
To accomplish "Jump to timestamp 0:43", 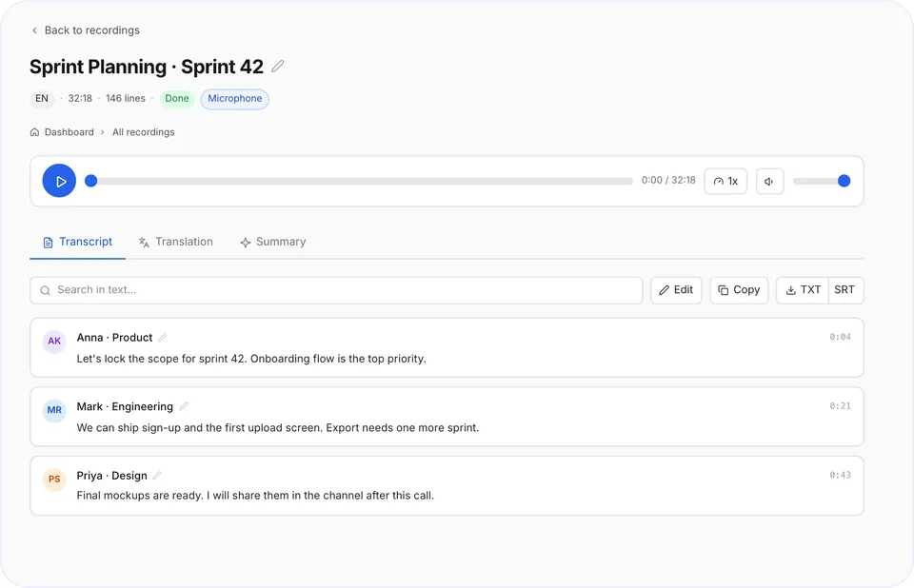I will [x=840, y=475].
